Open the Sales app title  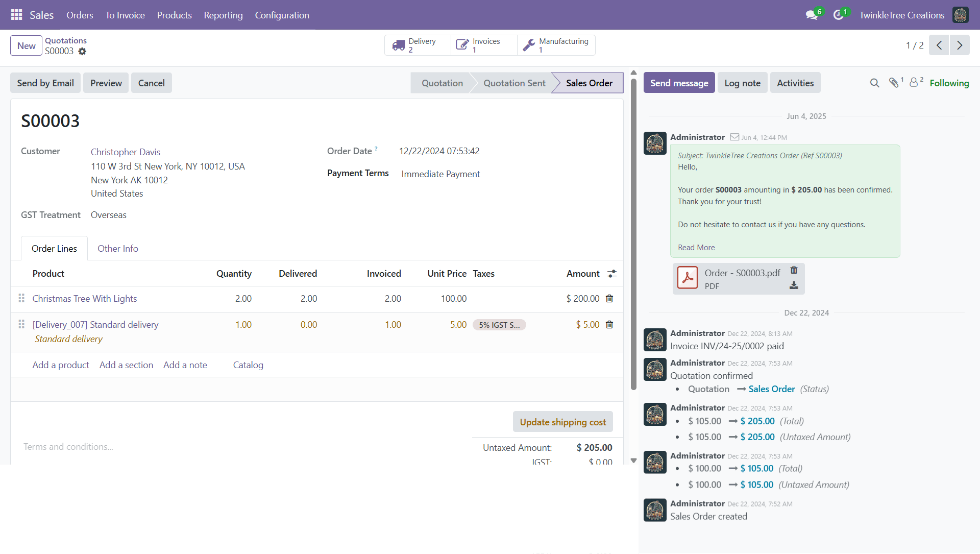[41, 15]
